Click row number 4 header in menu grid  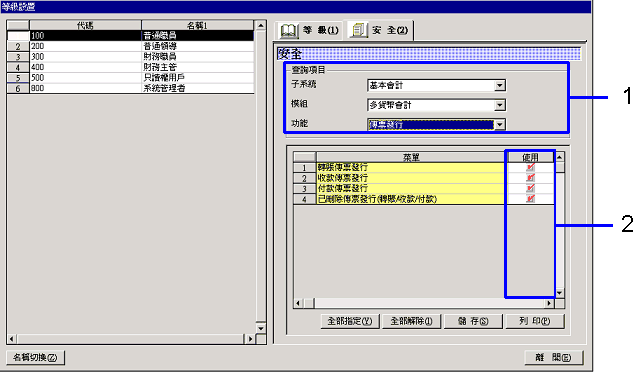pyautogui.click(x=304, y=199)
